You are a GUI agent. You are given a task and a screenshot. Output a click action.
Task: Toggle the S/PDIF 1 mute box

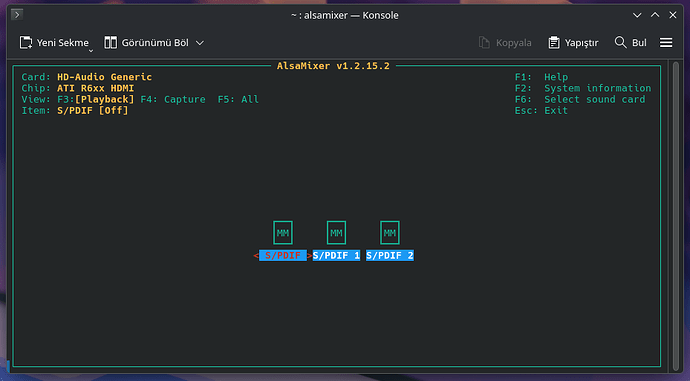[336, 233]
